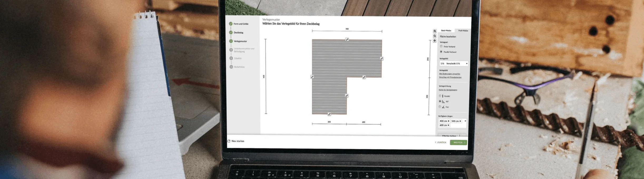Zoom out with the magnifier minus icon
Screen dimensions: 644x179
point(435,36)
